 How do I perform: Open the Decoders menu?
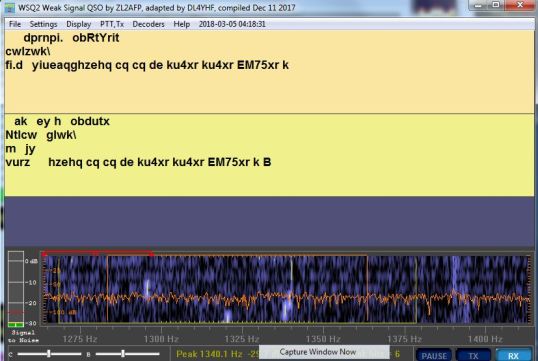[x=148, y=24]
